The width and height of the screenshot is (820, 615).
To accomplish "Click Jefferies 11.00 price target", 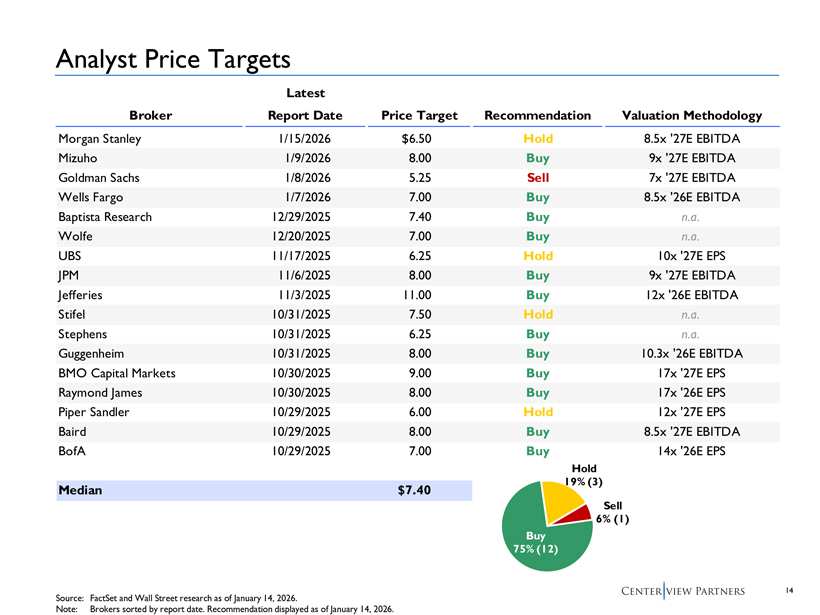I will (x=417, y=295).
